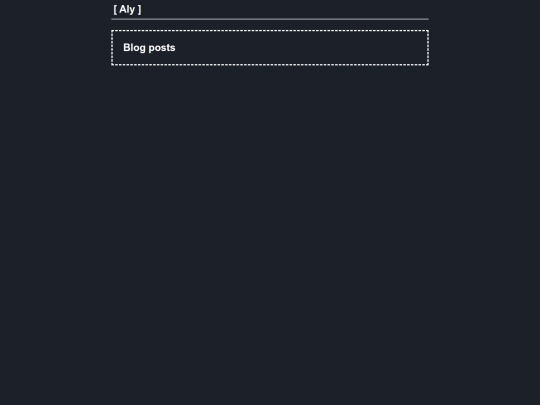Click the "Blog posts" heading text
The image size is (540, 405).
(x=149, y=48)
